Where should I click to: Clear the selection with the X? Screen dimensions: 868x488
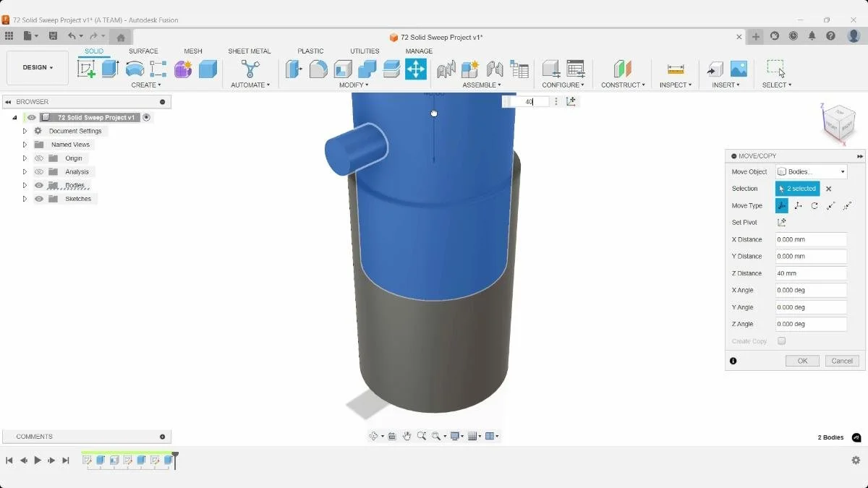point(829,189)
